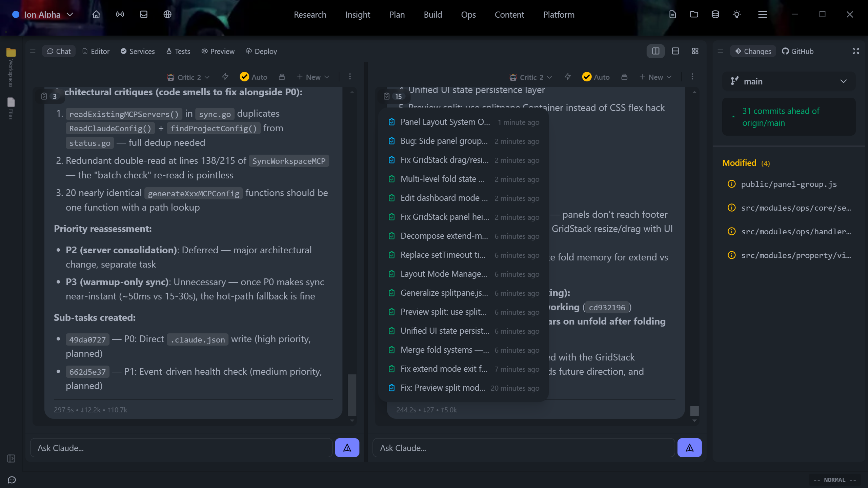
Task: Open the New dropdown in right chat
Action: [x=655, y=77]
